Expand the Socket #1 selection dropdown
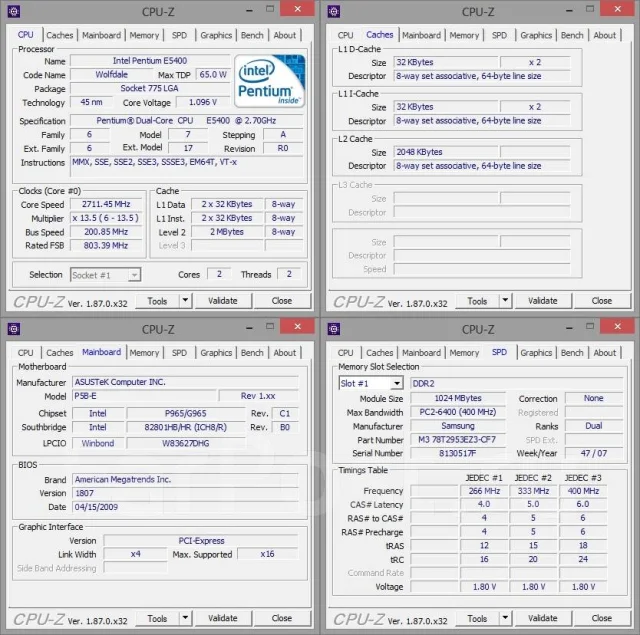640x635 pixels. pyautogui.click(x=134, y=275)
